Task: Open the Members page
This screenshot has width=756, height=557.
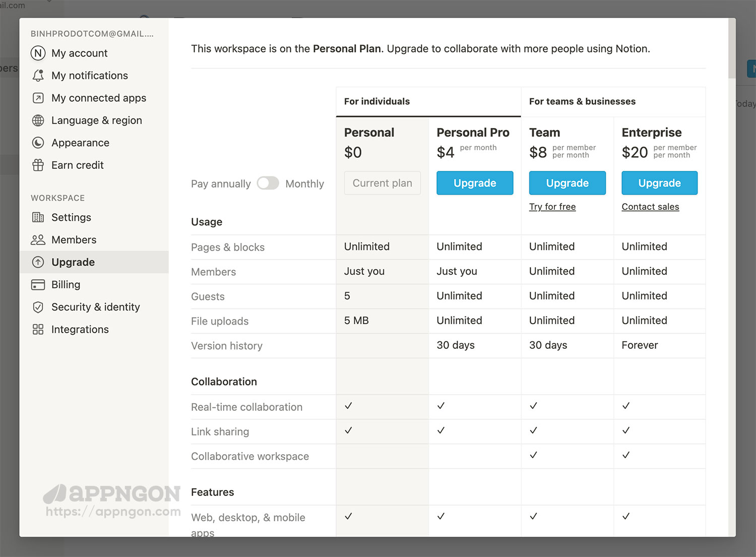Action: [94, 240]
